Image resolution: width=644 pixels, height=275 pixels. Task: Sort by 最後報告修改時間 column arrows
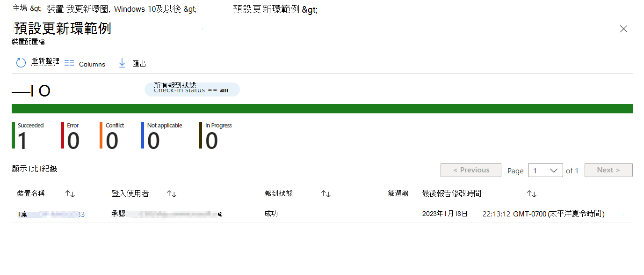pos(532,194)
